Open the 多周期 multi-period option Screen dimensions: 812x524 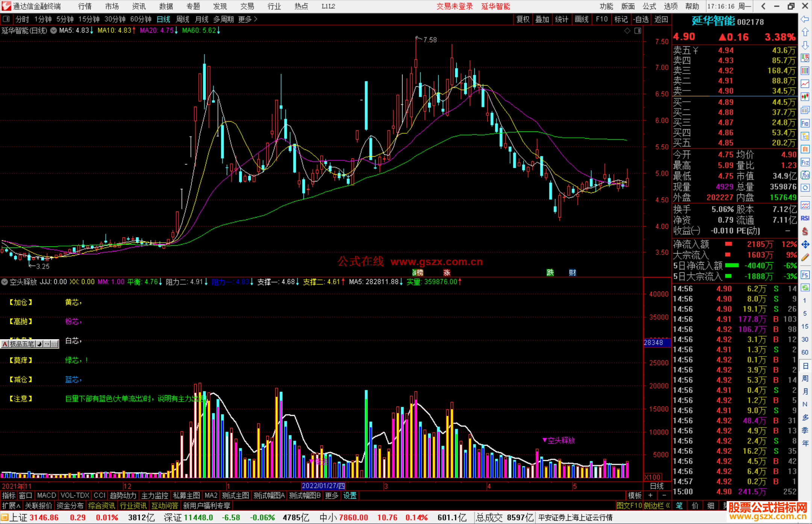(224, 19)
